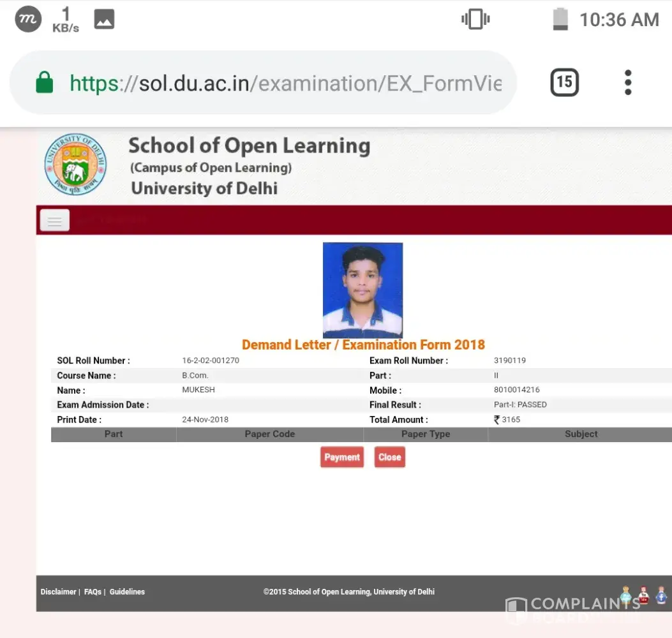Screen dimensions: 672x638
Task: Click the Close button
Action: [x=389, y=457]
